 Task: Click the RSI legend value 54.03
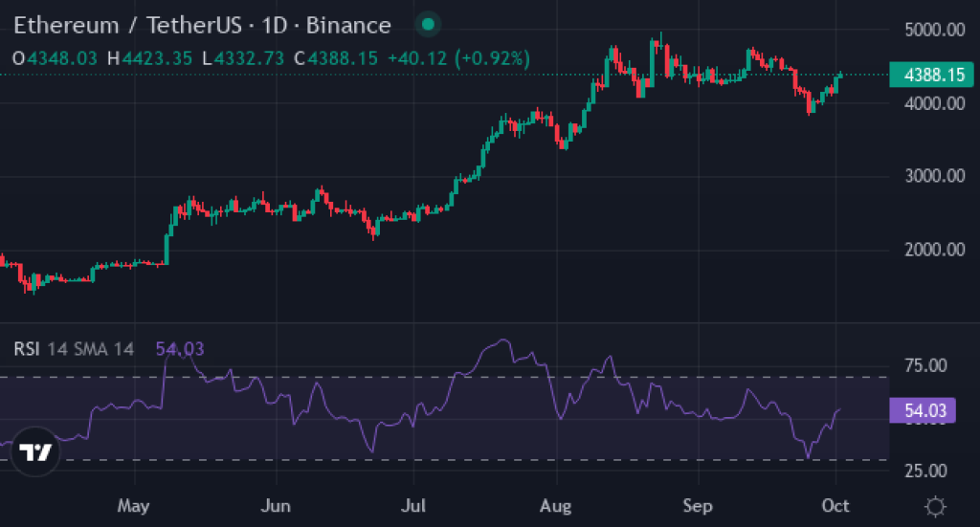(180, 349)
